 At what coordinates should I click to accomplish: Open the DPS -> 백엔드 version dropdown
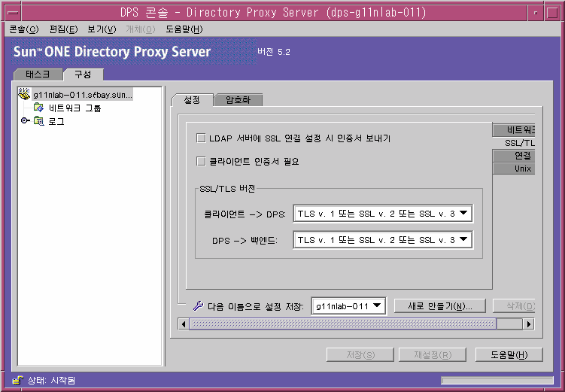(x=383, y=240)
